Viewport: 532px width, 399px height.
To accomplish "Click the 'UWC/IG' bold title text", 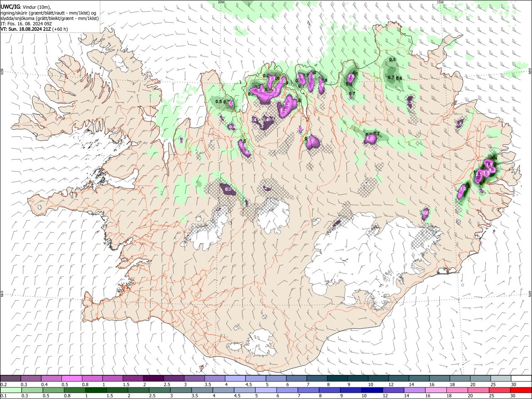I will (10, 7).
